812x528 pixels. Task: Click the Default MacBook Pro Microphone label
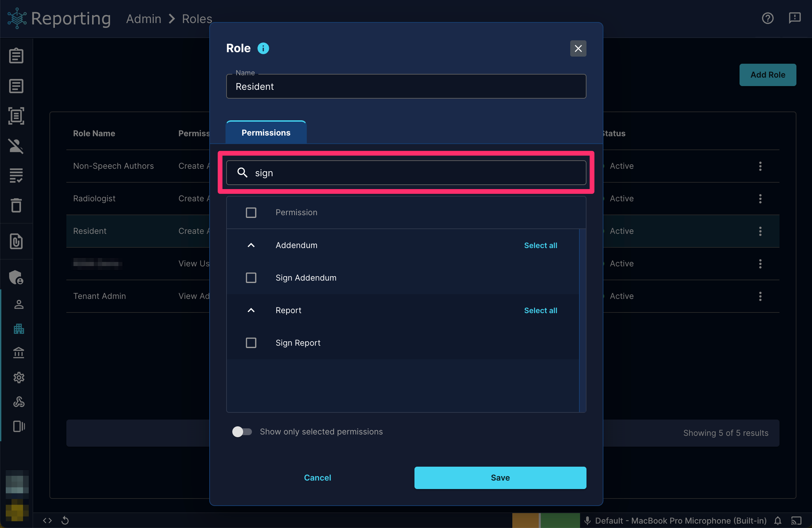coord(681,521)
